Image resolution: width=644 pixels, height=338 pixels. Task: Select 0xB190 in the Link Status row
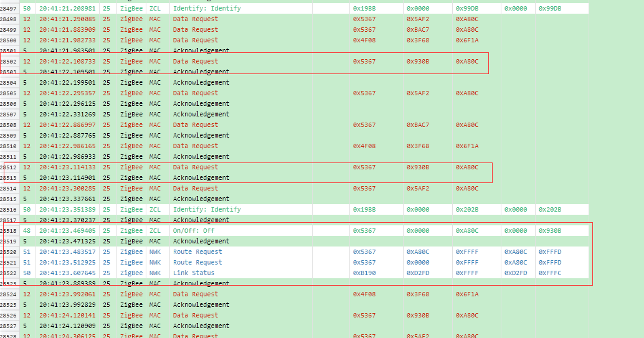pos(364,273)
